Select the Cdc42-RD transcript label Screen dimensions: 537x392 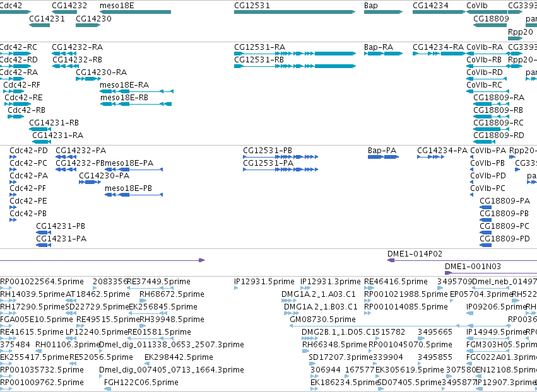19,59
